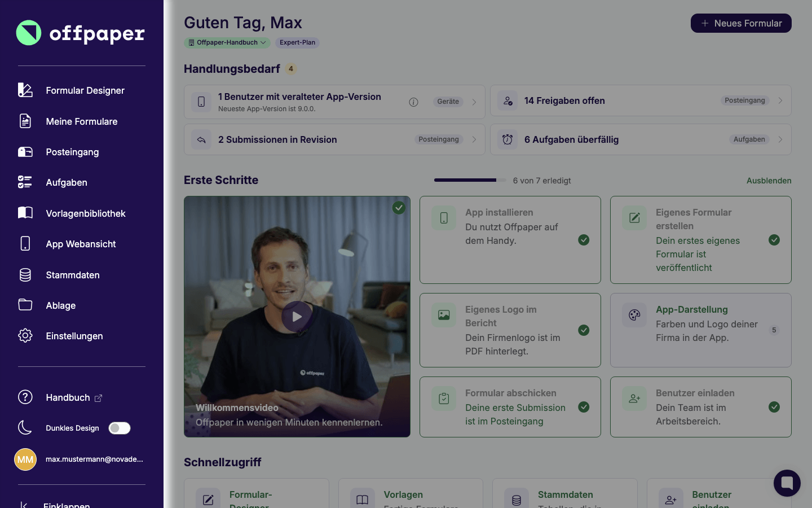The image size is (812, 508).
Task: Click the Expert-Plan badge
Action: (297, 42)
